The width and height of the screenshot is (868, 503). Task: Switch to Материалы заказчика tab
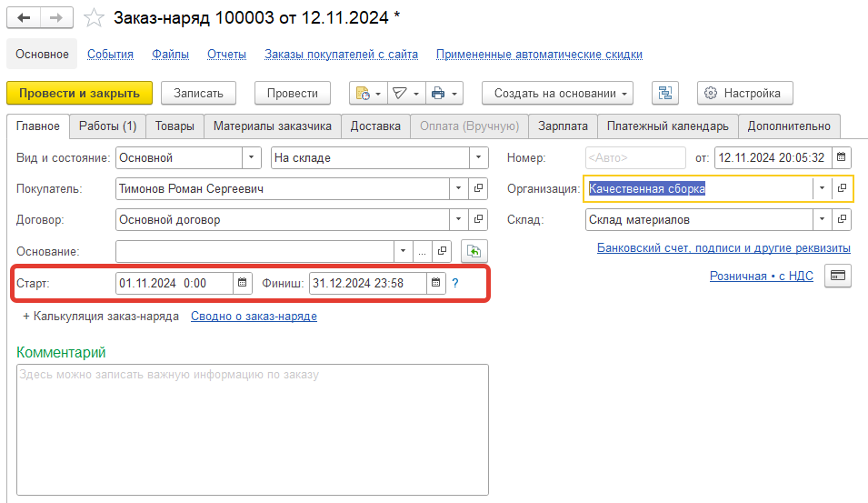pos(273,126)
